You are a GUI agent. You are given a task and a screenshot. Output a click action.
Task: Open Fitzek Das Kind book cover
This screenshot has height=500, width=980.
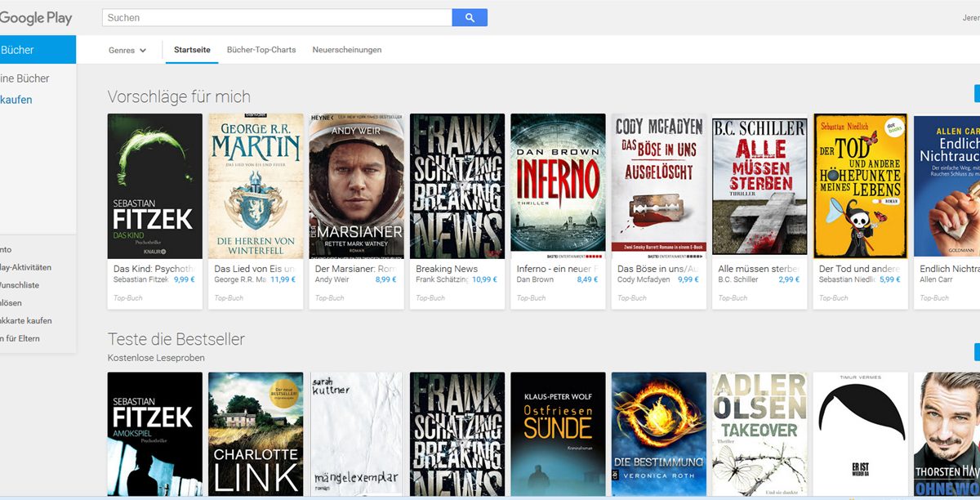[x=155, y=186]
